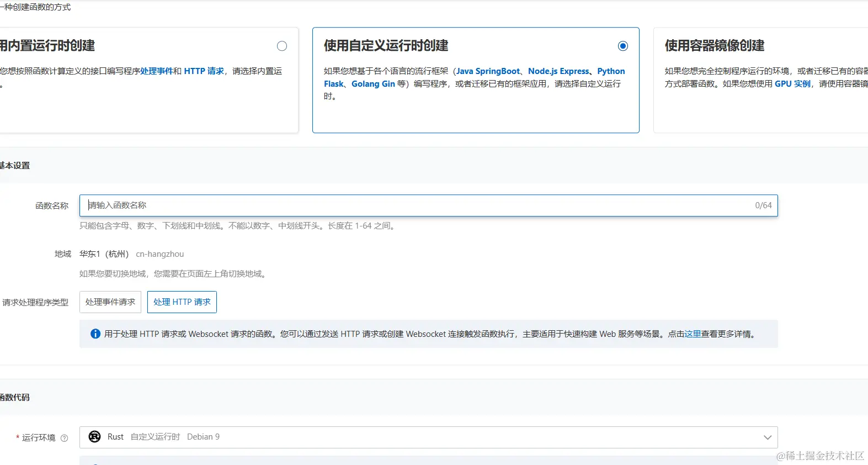
Task: Click the 函数代码 section heading
Action: [x=15, y=398]
